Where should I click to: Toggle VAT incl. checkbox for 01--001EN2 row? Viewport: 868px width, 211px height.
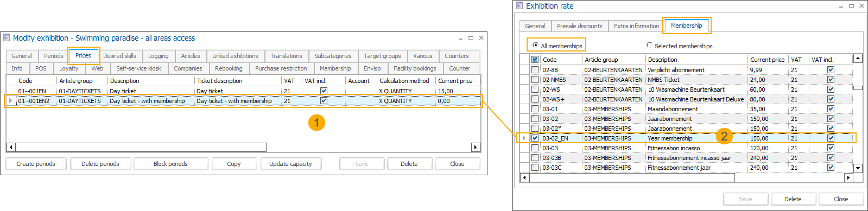[x=324, y=101]
